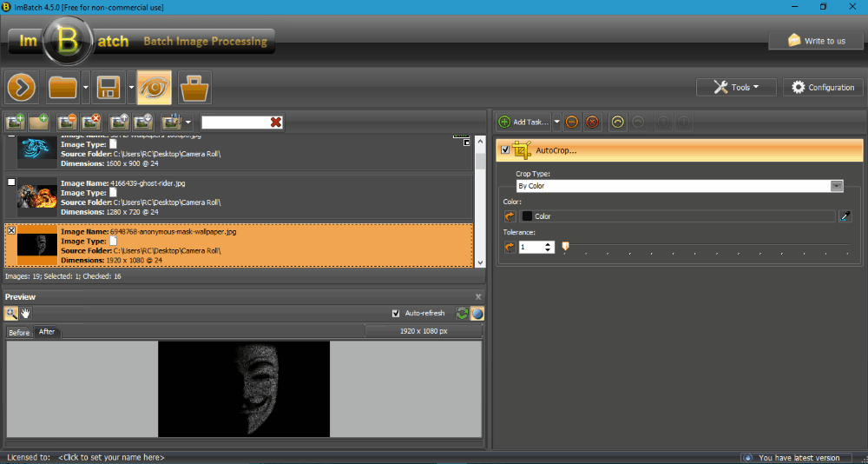Open the folder icon to load a task
The image size is (868, 464).
tap(63, 88)
